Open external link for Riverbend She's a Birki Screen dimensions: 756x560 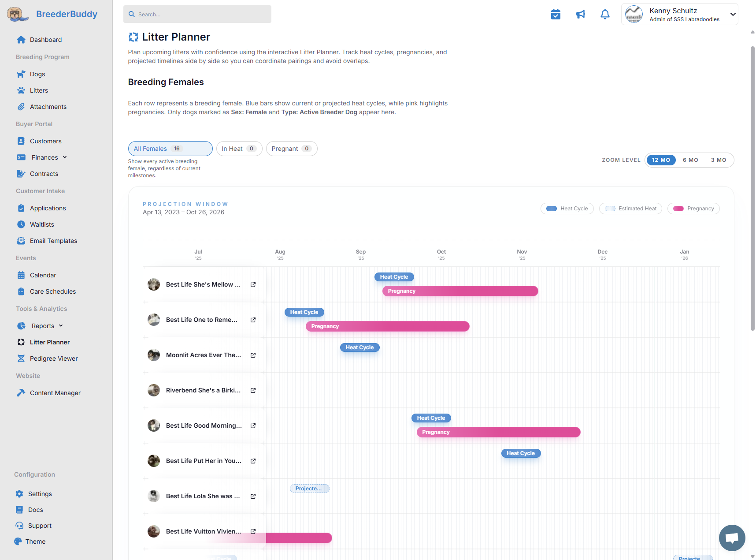tap(253, 391)
